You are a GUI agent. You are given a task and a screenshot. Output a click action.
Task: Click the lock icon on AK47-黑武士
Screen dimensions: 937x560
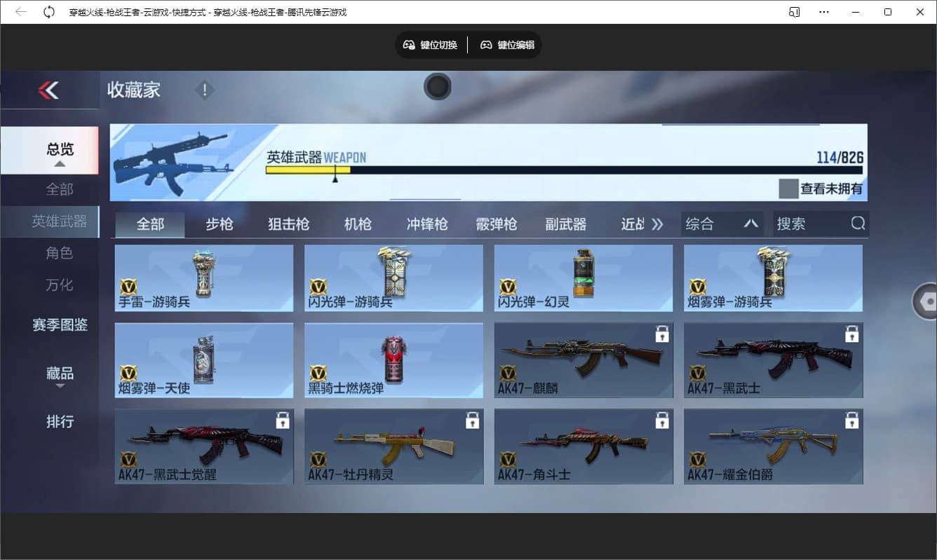pos(852,334)
